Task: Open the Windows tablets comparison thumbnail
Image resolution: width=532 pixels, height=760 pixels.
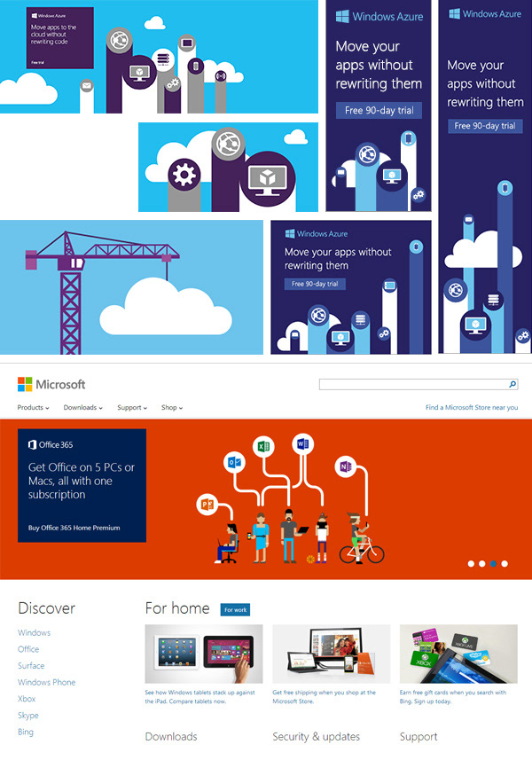Action: point(204,654)
